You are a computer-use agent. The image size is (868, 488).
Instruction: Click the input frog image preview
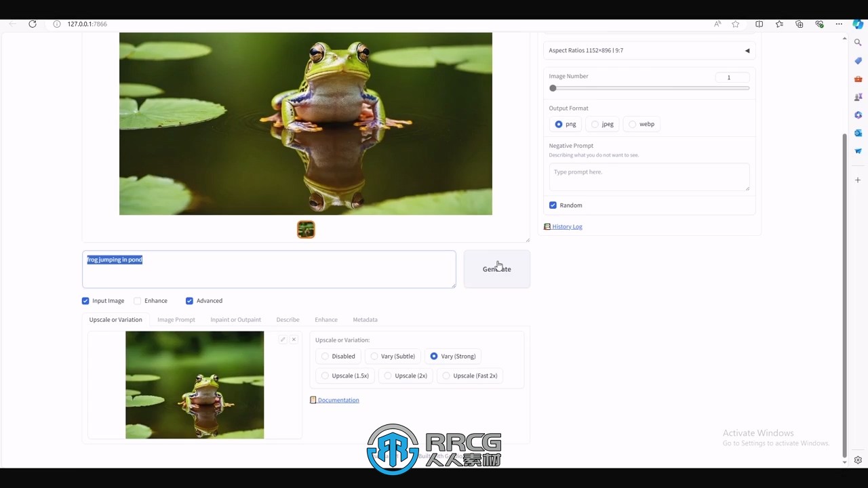(x=195, y=385)
